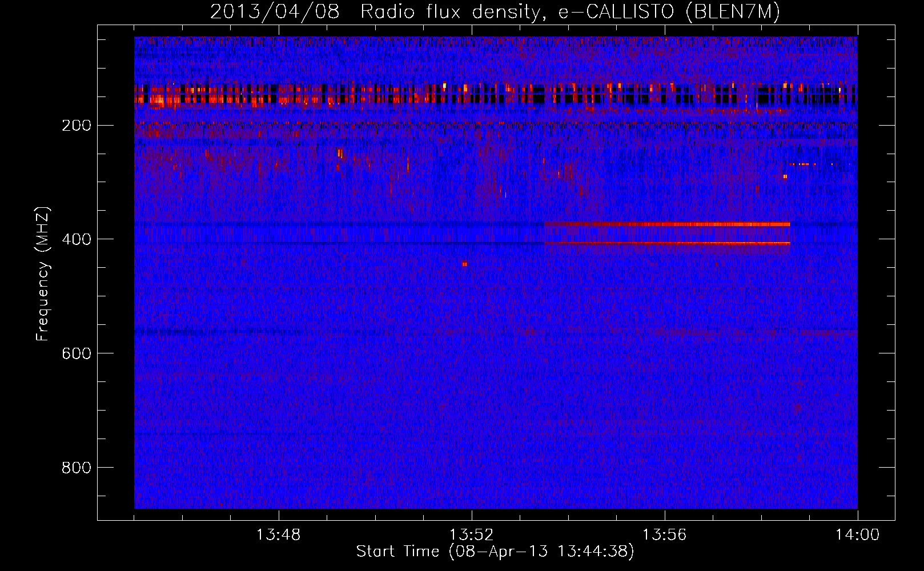Click the 13:56 time tick label

(664, 535)
